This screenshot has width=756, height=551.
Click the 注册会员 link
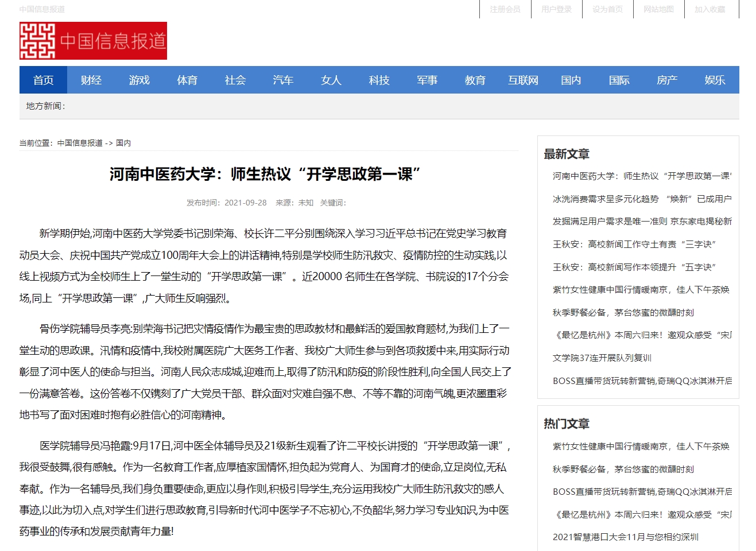[x=505, y=9]
